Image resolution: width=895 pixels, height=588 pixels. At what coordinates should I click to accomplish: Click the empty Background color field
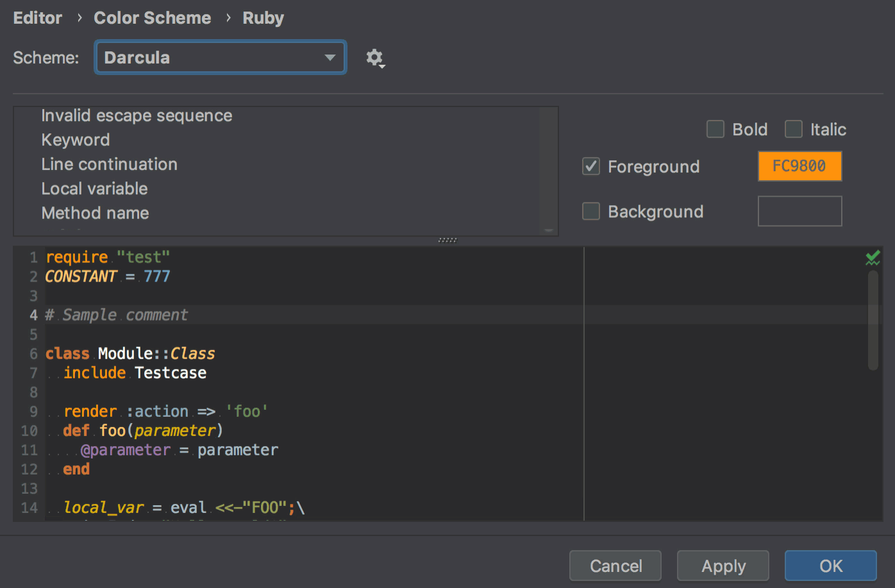pyautogui.click(x=799, y=211)
